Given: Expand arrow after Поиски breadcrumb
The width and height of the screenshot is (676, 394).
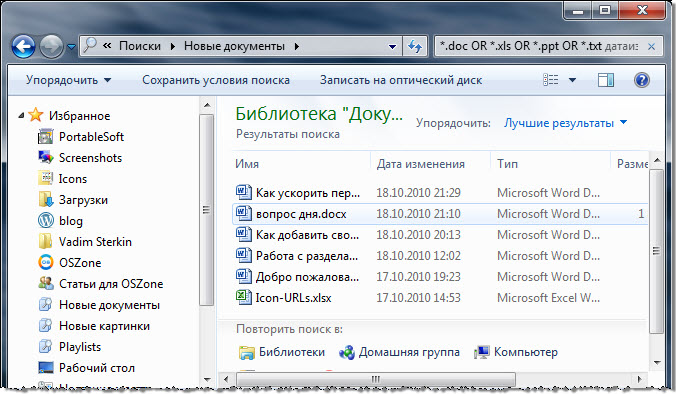Looking at the screenshot, I should pos(172,46).
